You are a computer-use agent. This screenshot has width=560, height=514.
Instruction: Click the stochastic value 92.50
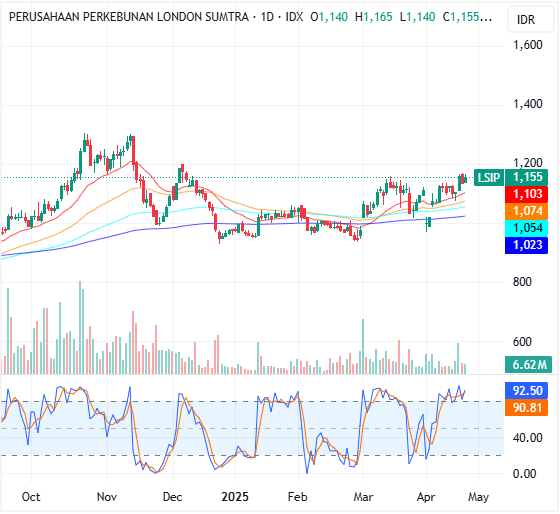tap(526, 391)
